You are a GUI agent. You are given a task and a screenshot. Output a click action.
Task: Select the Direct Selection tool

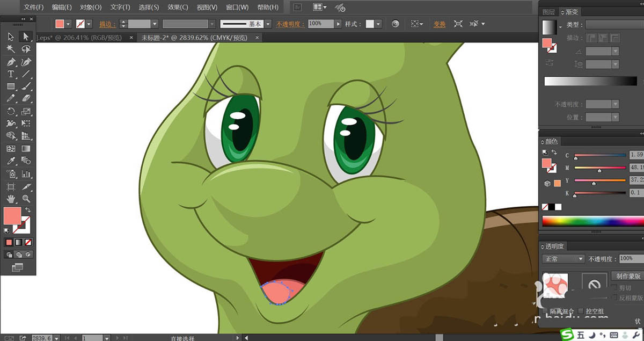point(26,37)
